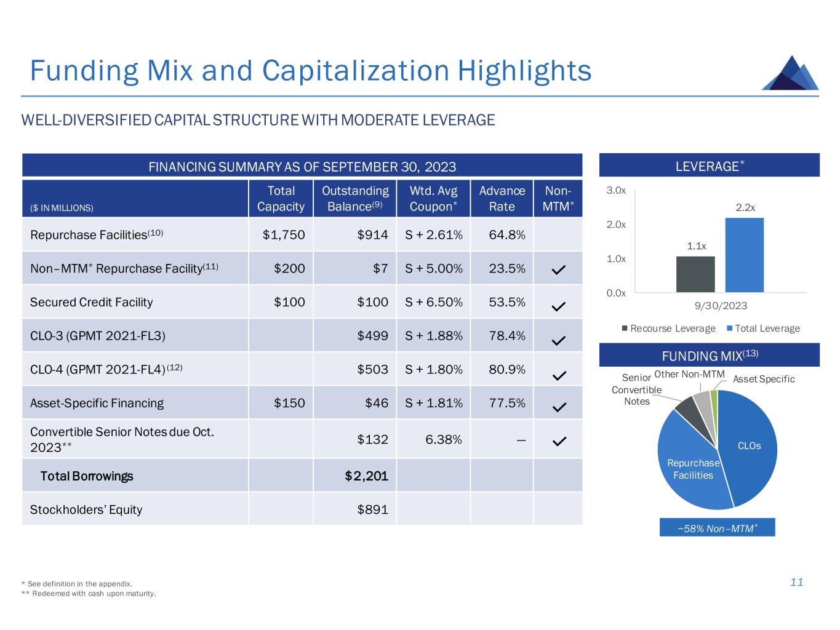Image resolution: width=840 pixels, height=630 pixels.
Task: Click the blue mountain logo icon
Action: pyautogui.click(x=790, y=73)
